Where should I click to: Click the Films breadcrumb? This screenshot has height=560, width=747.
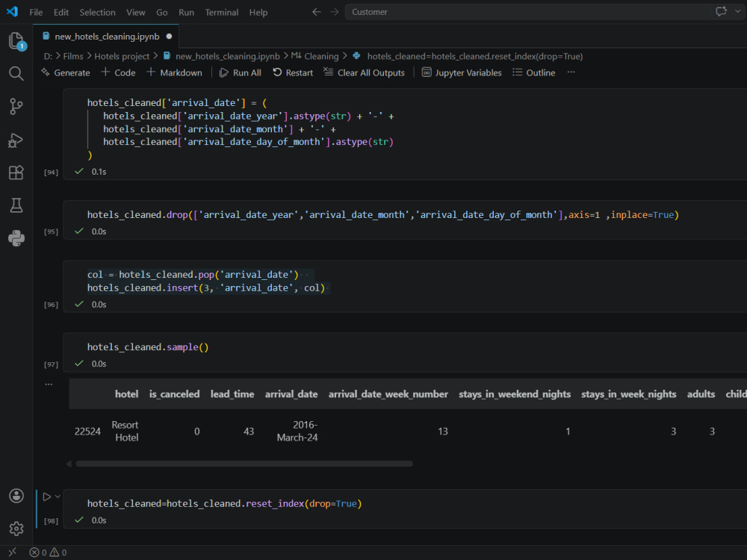coord(73,56)
